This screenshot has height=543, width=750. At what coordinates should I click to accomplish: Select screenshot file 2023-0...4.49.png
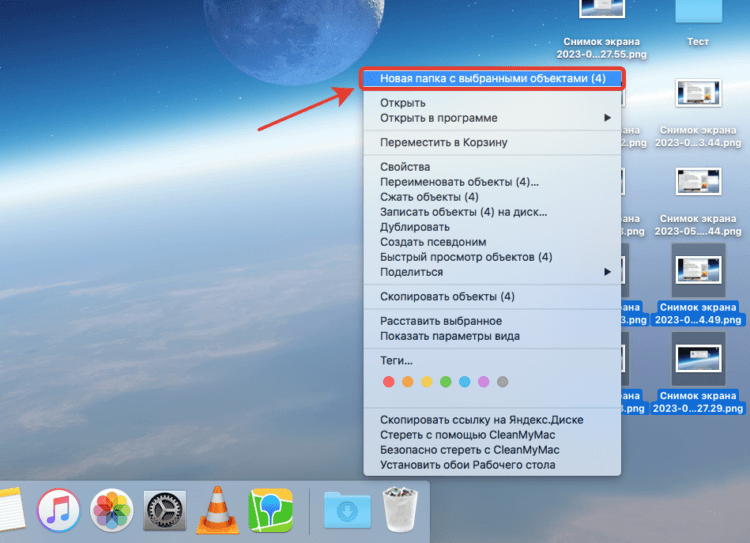tap(698, 285)
